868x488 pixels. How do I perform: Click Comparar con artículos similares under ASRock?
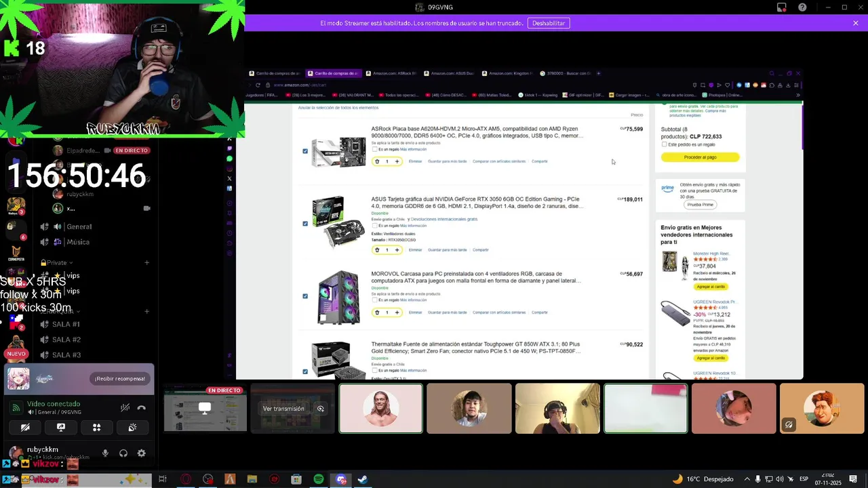[x=499, y=161]
